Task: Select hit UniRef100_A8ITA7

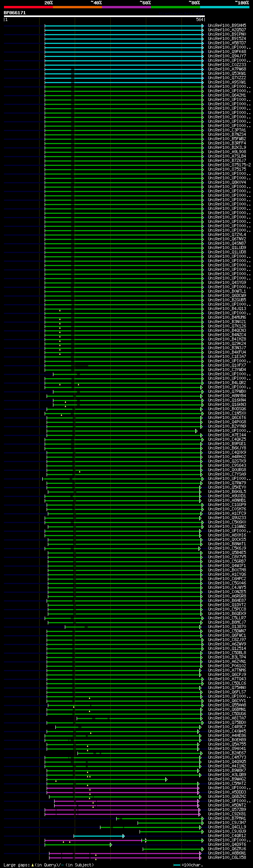Action: tap(227, 718)
